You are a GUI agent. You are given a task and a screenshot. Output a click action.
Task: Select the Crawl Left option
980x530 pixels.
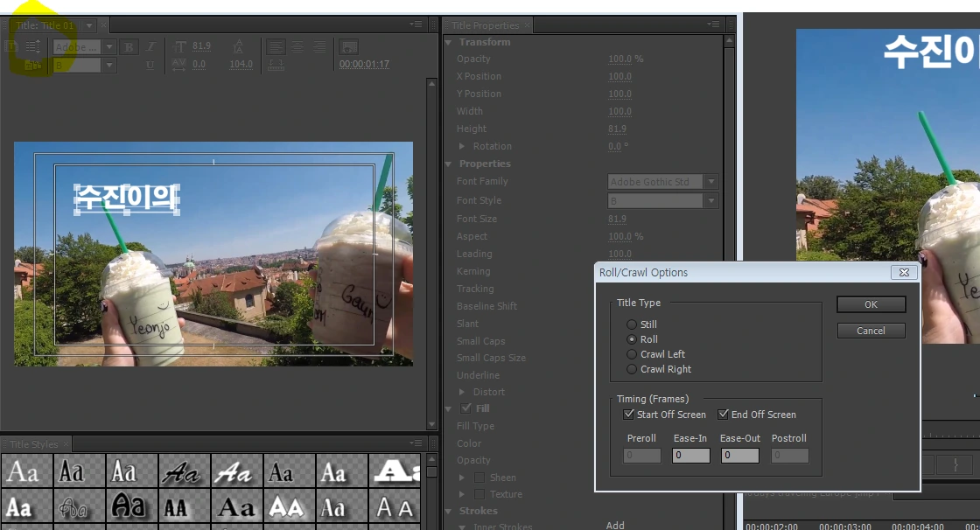(x=632, y=354)
